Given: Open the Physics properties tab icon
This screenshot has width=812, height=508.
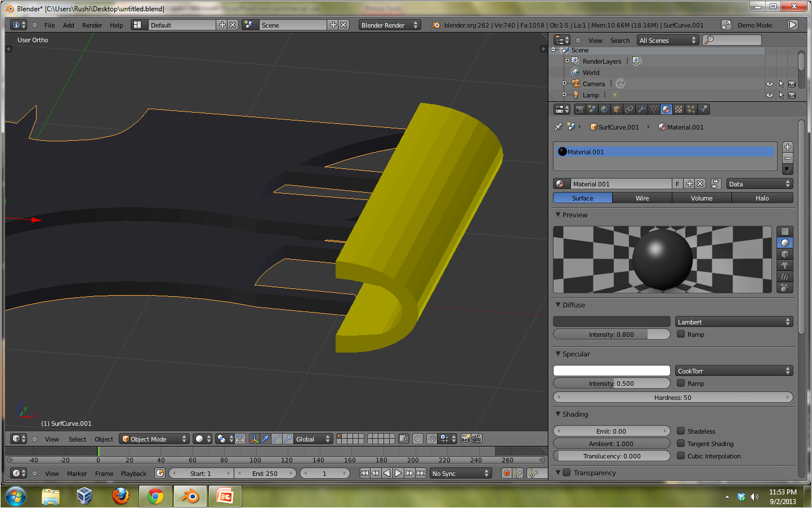Looking at the screenshot, I should pyautogui.click(x=703, y=109).
